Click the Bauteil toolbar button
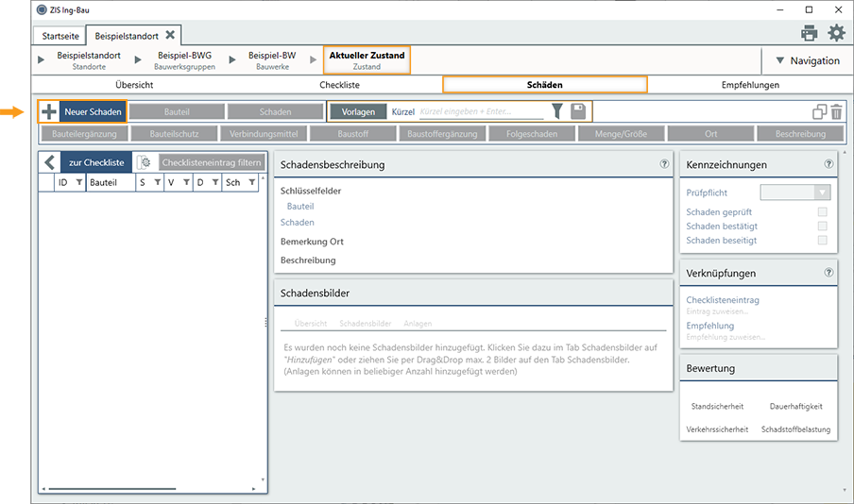This screenshot has height=504, width=854. click(177, 111)
